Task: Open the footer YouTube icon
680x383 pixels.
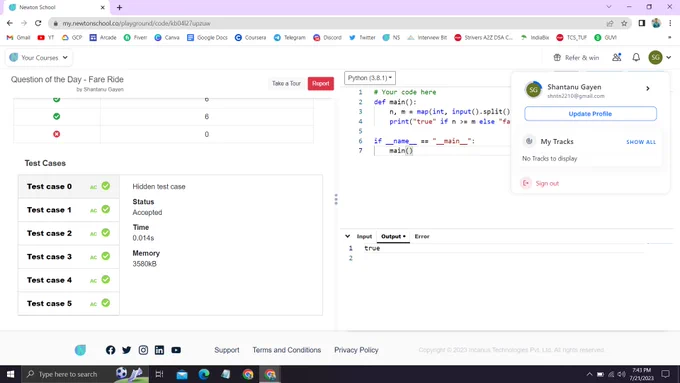Action: (176, 350)
